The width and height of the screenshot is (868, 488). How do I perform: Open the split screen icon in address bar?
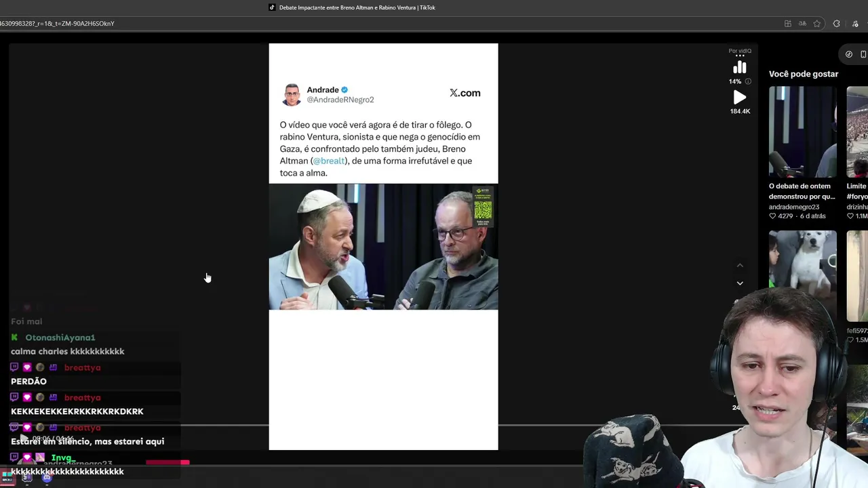787,24
